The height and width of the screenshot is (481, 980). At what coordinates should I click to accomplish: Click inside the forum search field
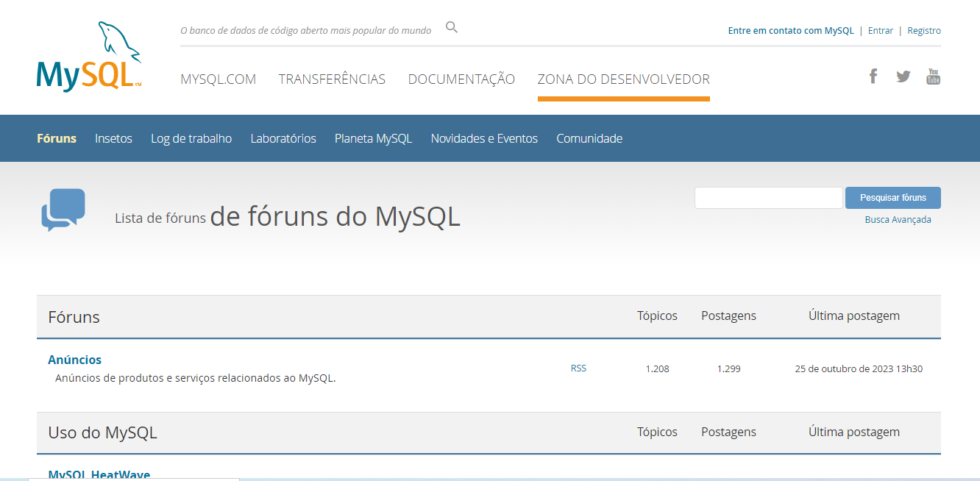(768, 197)
